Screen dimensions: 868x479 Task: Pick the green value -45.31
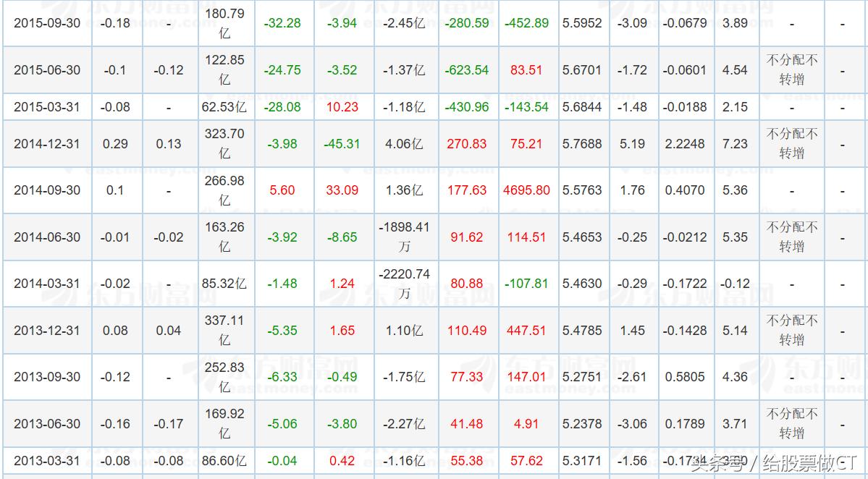(342, 144)
